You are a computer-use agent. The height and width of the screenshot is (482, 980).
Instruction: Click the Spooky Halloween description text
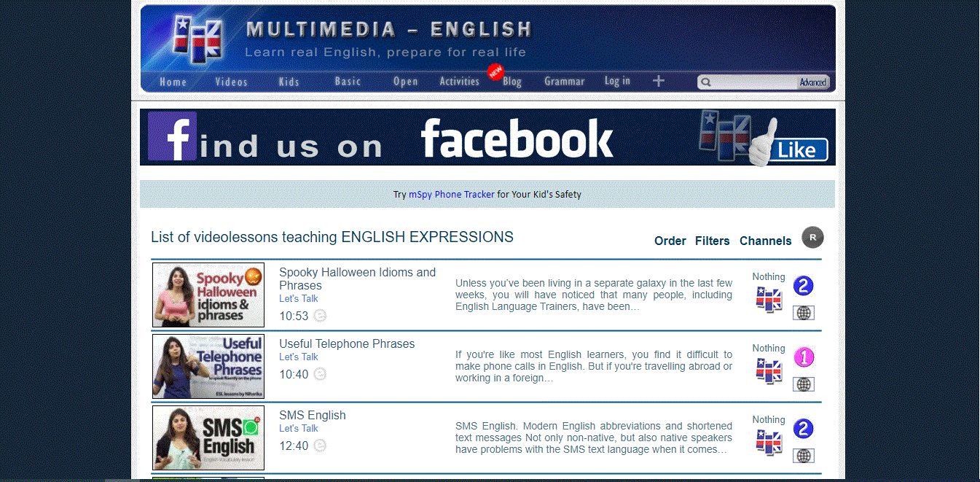(594, 295)
